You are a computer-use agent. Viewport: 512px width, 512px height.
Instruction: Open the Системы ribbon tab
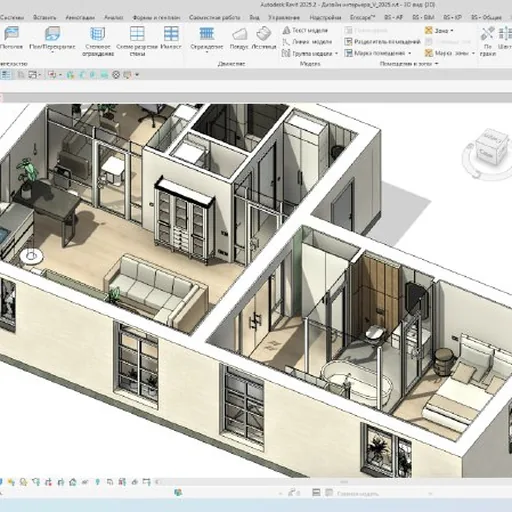point(12,17)
